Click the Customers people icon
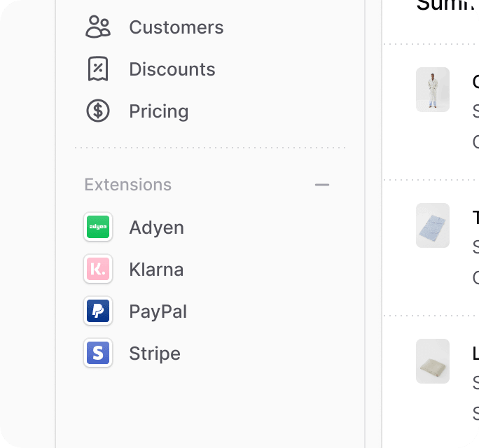Screen dimensions: 479x448 click(x=98, y=27)
